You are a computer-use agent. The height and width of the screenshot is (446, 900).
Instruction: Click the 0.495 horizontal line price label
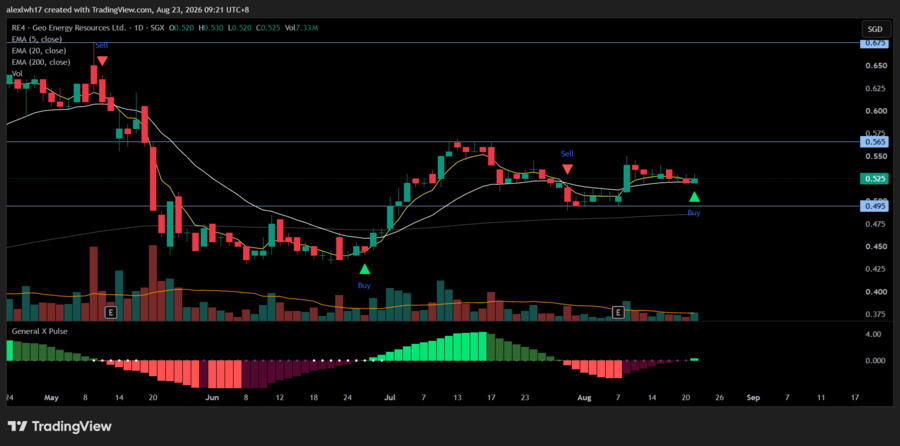(x=874, y=205)
